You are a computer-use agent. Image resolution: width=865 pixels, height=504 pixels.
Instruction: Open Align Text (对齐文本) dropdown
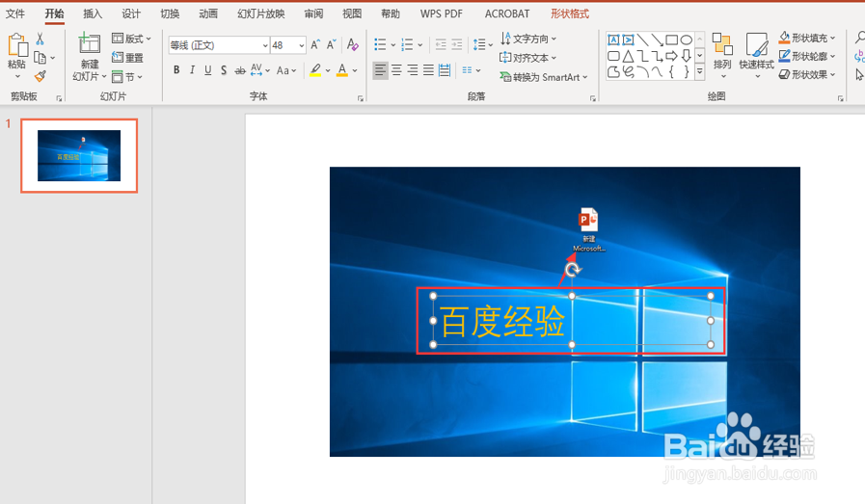pos(527,58)
